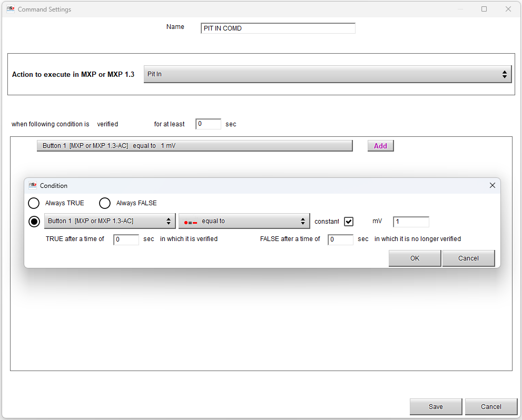Screen dimensions: 522x420
Task: Open the Pit In action dropdown
Action: (327, 74)
